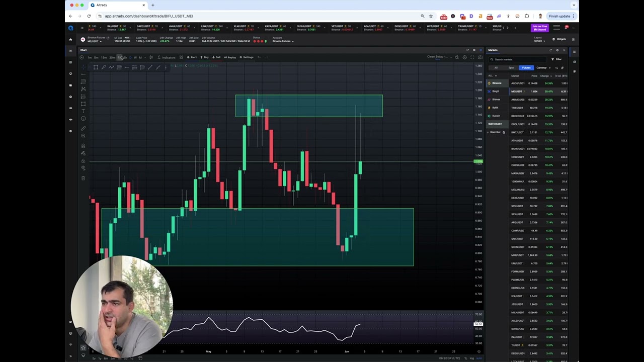Switch to the Futures markets tab
644x362 pixels.
[x=526, y=68]
